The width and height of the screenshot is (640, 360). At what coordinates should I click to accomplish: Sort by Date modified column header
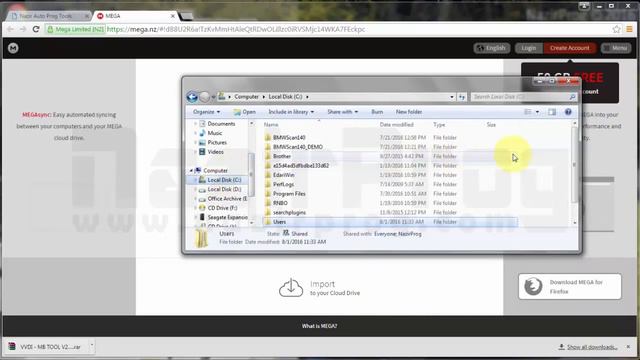pyautogui.click(x=396, y=124)
